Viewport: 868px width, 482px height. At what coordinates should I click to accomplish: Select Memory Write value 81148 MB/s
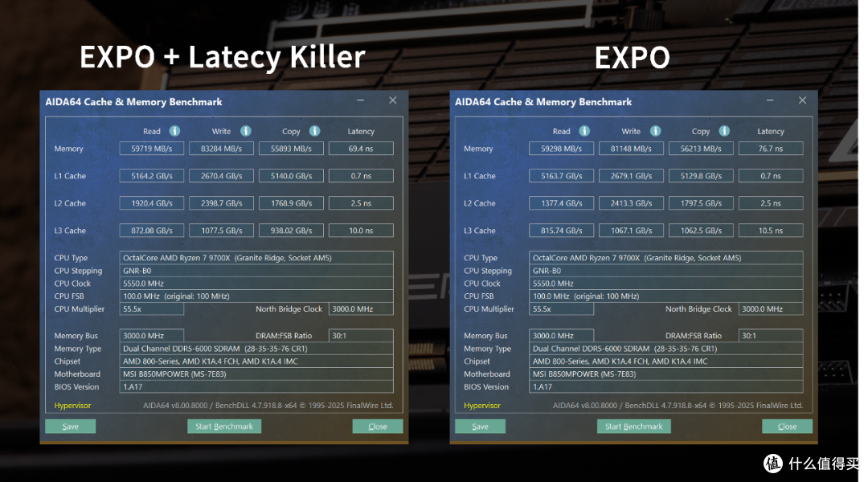(631, 149)
